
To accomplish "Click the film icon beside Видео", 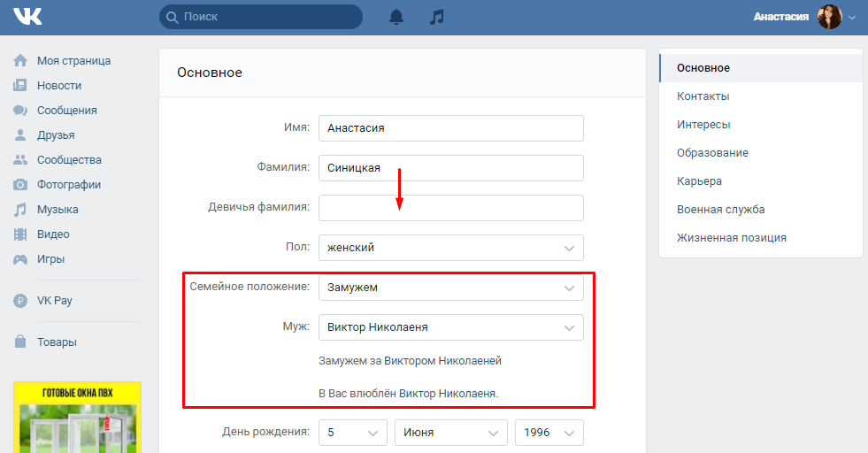I will point(20,234).
